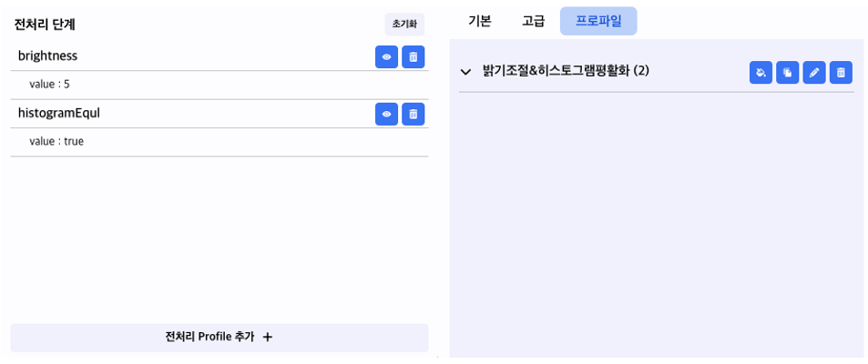Edit the profile with the pencil icon

813,73
